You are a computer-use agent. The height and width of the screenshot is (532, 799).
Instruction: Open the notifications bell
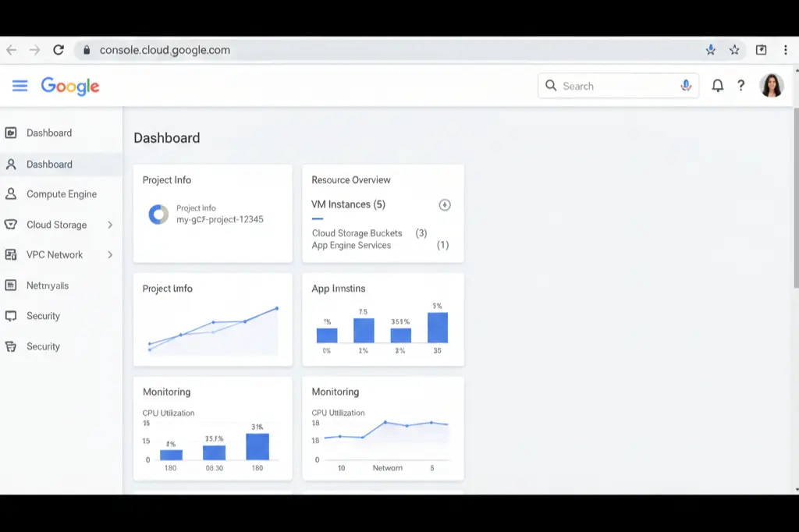(718, 86)
